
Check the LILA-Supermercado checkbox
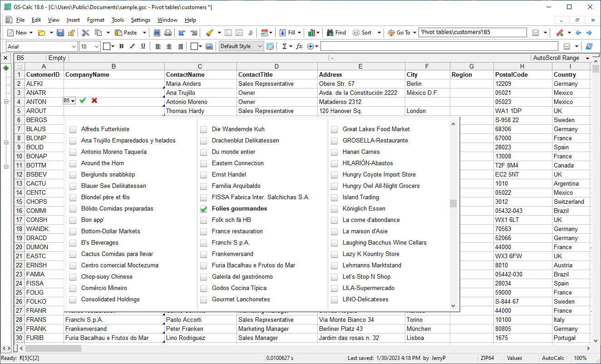(x=334, y=288)
